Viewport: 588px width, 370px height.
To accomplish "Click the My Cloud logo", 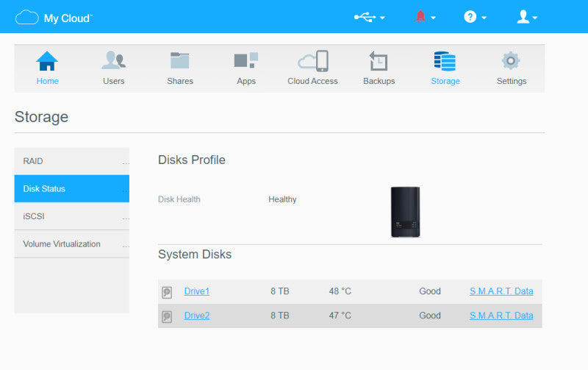I will click(54, 18).
